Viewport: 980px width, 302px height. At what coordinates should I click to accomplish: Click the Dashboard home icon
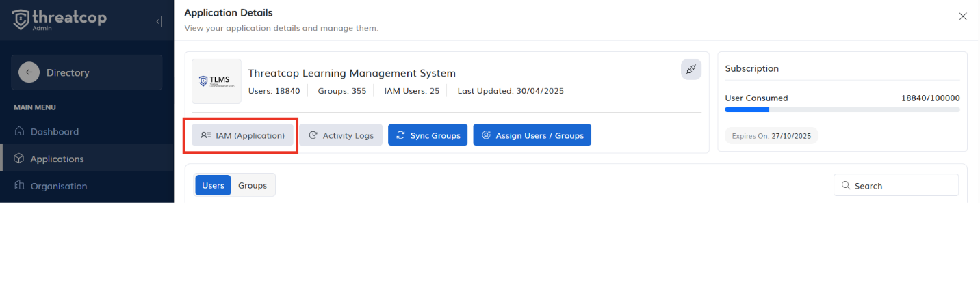click(19, 131)
